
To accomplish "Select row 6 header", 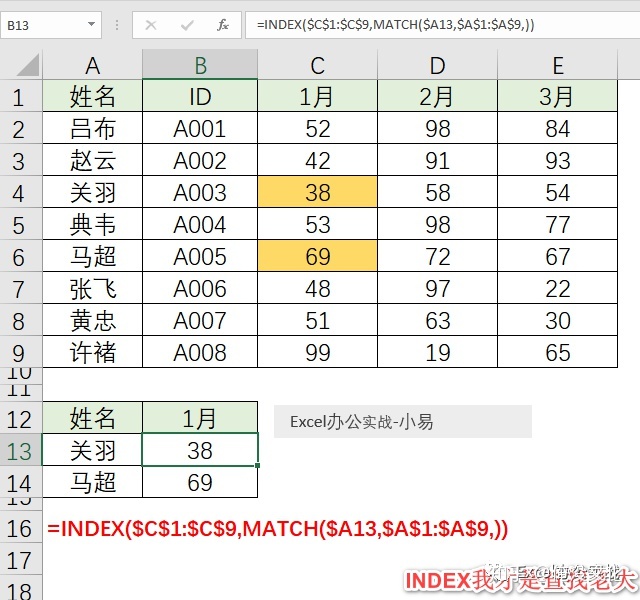I will pyautogui.click(x=20, y=256).
